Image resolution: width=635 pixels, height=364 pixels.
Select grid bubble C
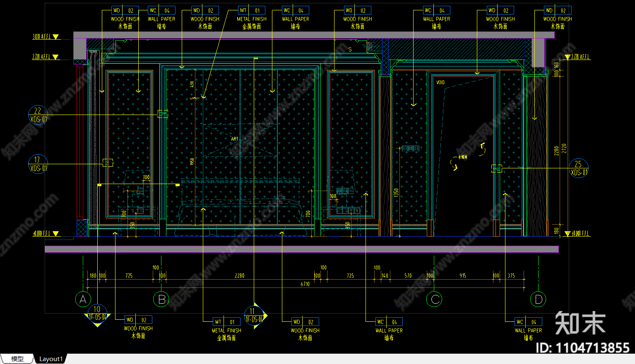[x=435, y=299]
